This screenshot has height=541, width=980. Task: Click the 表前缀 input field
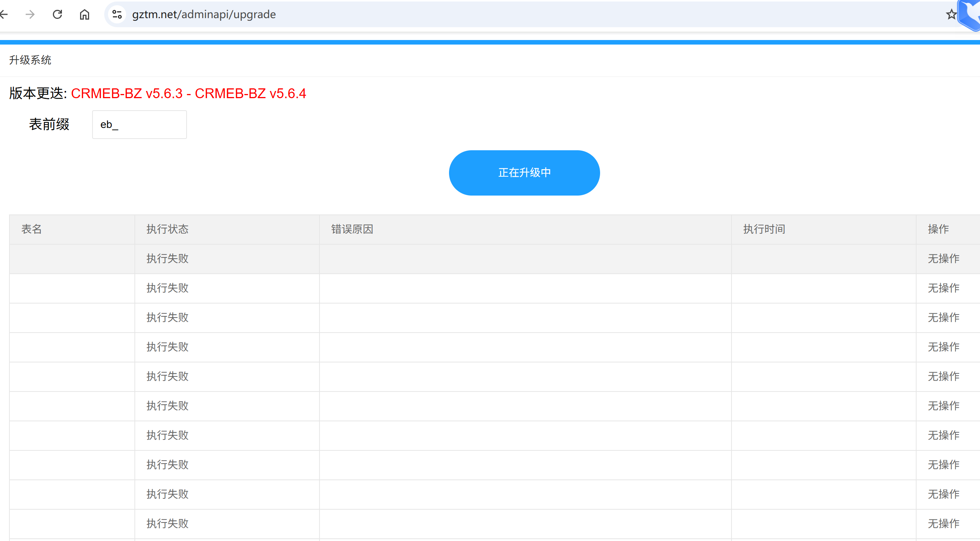click(139, 125)
